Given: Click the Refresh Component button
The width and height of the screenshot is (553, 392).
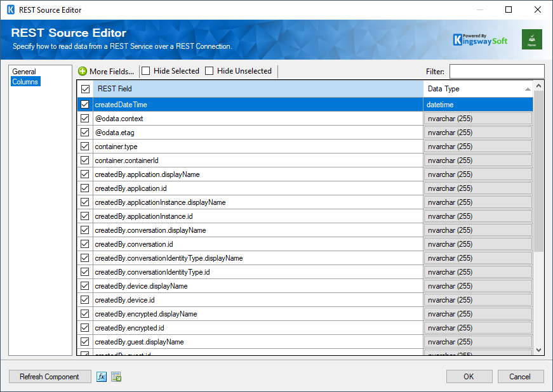Looking at the screenshot, I should (50, 377).
